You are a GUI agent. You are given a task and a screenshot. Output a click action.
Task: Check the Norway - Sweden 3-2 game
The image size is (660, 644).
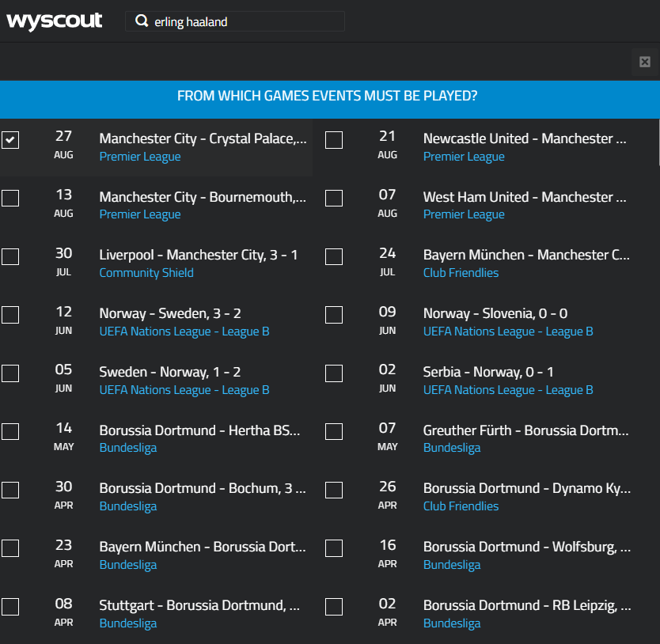point(10,315)
